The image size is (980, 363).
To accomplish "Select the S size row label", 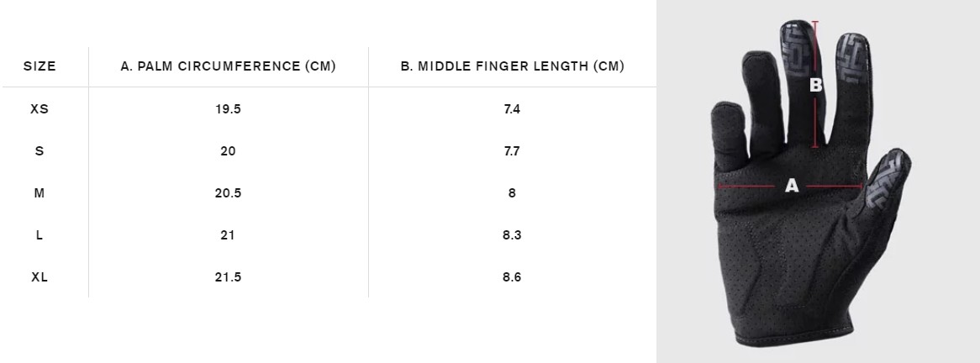I will coord(40,151).
